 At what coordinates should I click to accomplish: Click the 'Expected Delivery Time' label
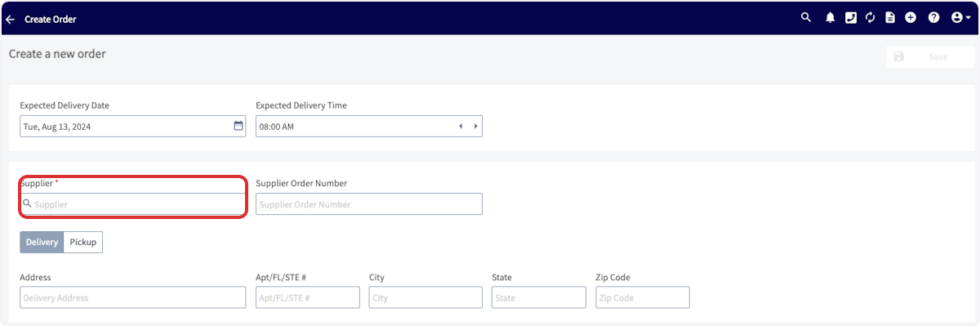pyautogui.click(x=301, y=105)
